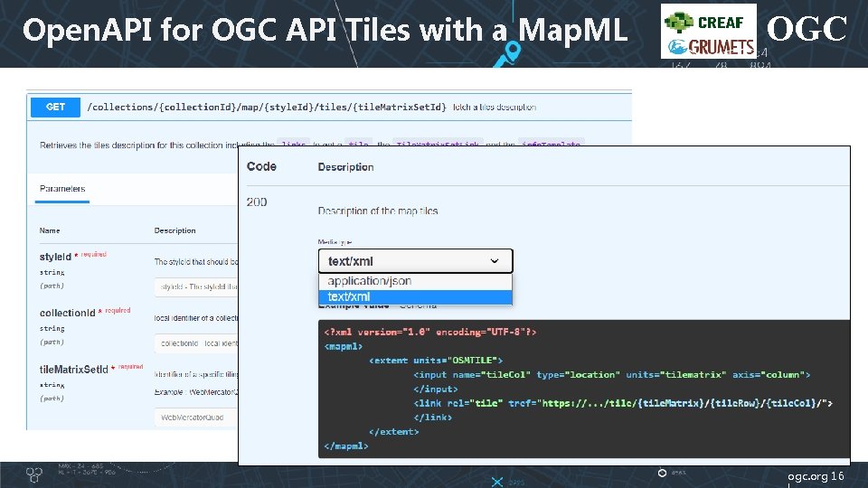Screen dimensions: 868x488
Task: Click 'Description of the map tiles' text
Action: point(378,211)
